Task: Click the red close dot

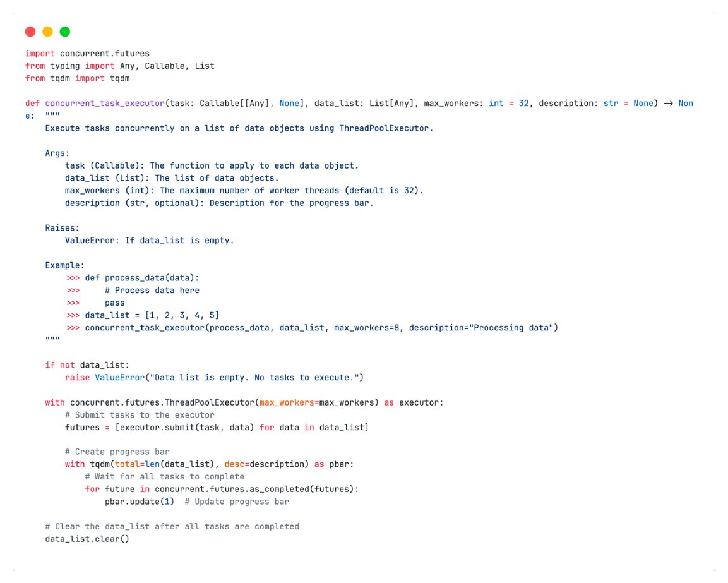Action: coord(30,32)
